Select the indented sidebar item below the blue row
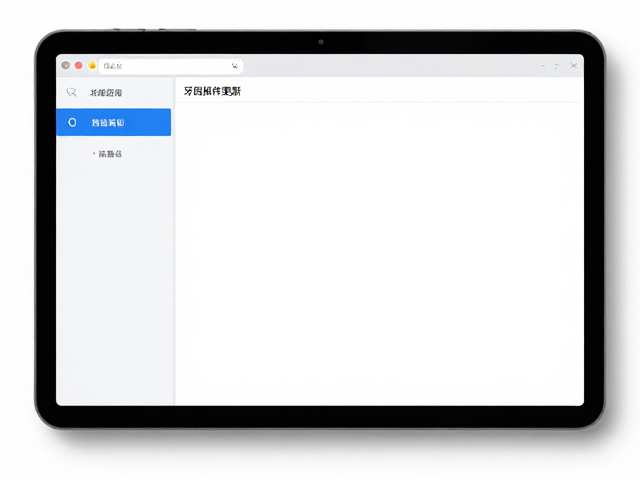640x480 pixels. 110,154
